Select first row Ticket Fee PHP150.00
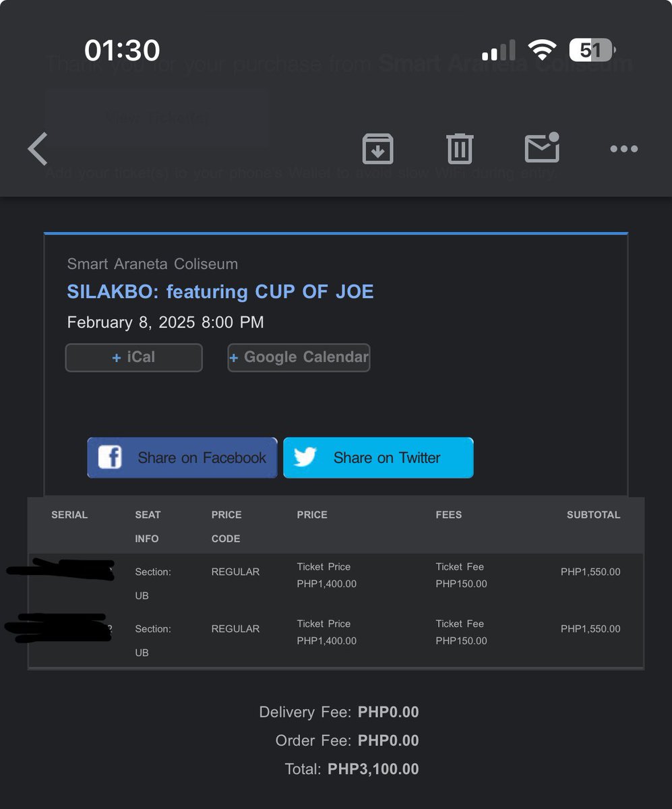Screen dimensions: 672x809 [x=461, y=575]
